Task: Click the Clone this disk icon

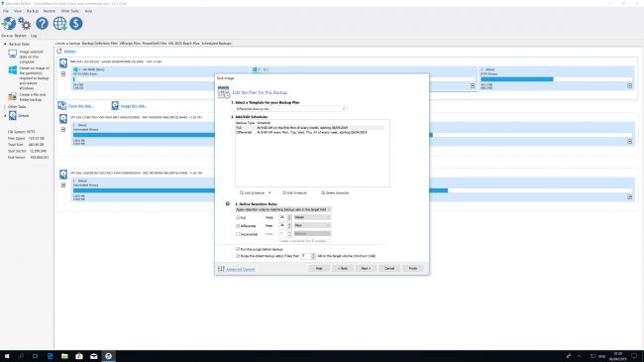Action: [62, 106]
